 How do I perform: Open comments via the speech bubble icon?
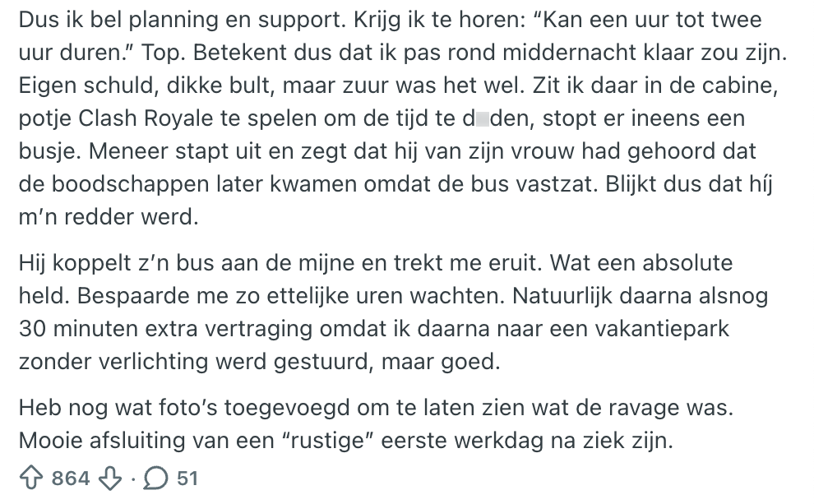click(157, 478)
